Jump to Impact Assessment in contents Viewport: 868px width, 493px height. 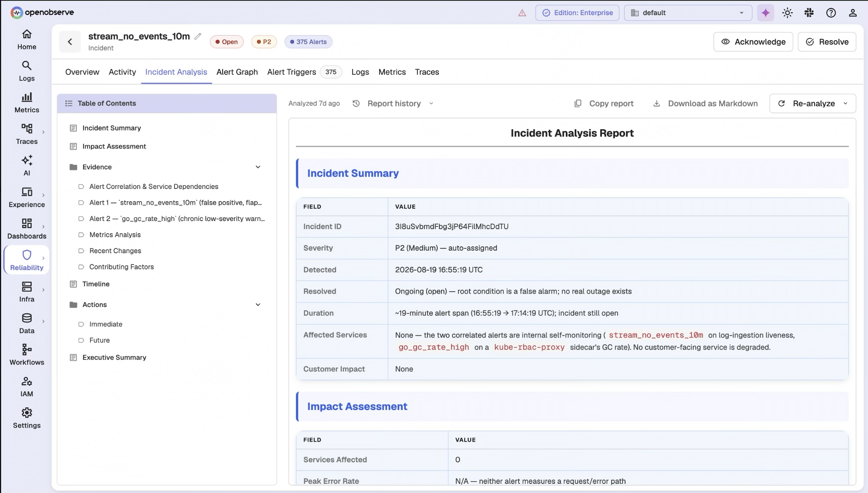(x=114, y=146)
